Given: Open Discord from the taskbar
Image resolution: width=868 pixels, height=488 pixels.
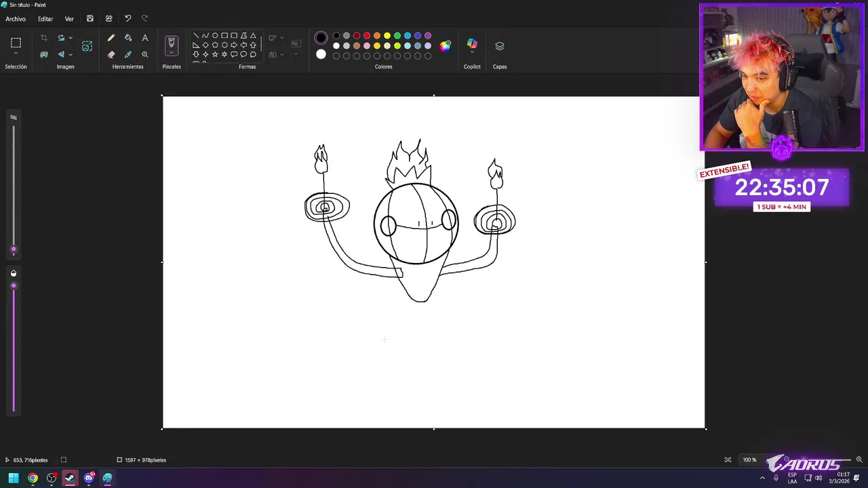Looking at the screenshot, I should (89, 478).
